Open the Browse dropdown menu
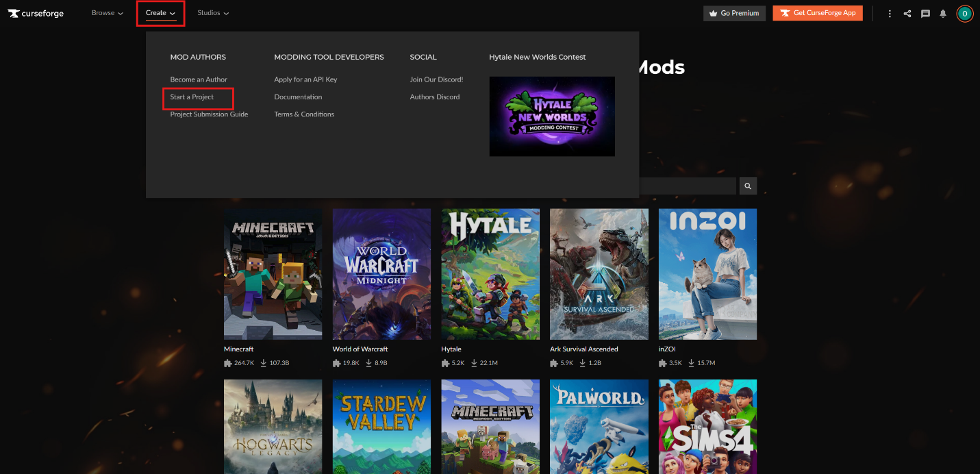The image size is (980, 474). (108, 13)
